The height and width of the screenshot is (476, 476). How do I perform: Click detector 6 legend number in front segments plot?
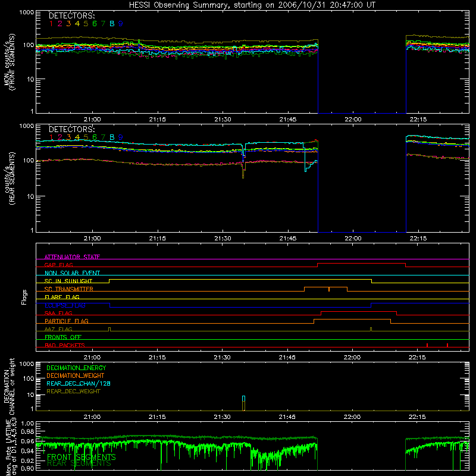click(95, 24)
